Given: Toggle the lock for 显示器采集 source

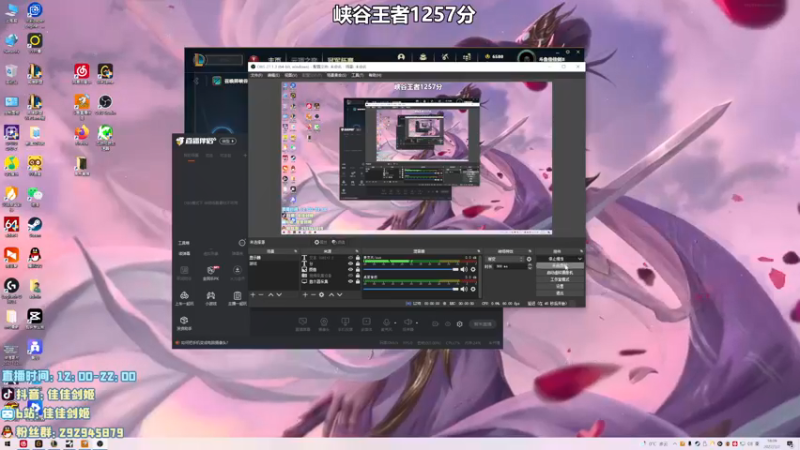Looking at the screenshot, I should [x=358, y=281].
